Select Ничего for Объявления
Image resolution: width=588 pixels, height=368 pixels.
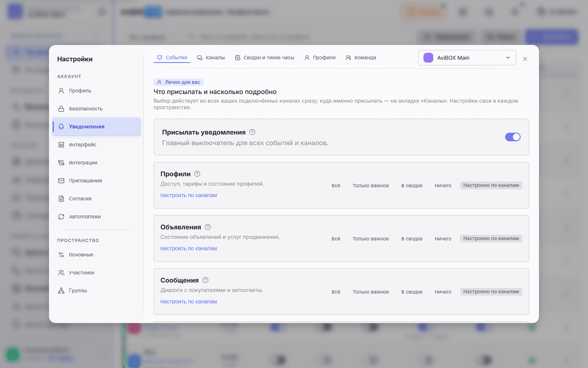443,239
